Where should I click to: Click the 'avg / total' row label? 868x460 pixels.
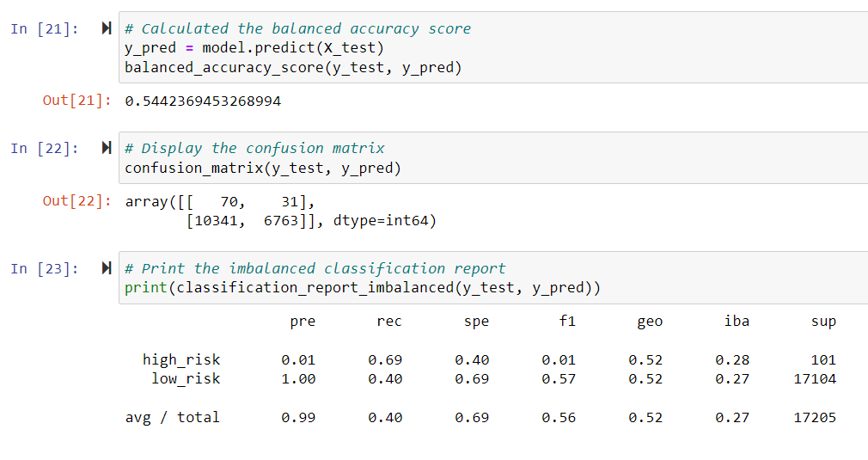tap(172, 418)
